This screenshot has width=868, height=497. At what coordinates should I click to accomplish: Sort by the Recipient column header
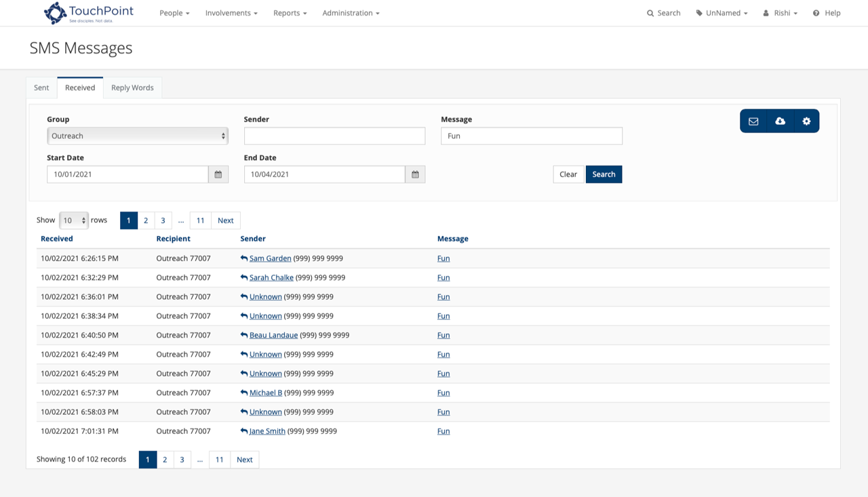tap(174, 239)
